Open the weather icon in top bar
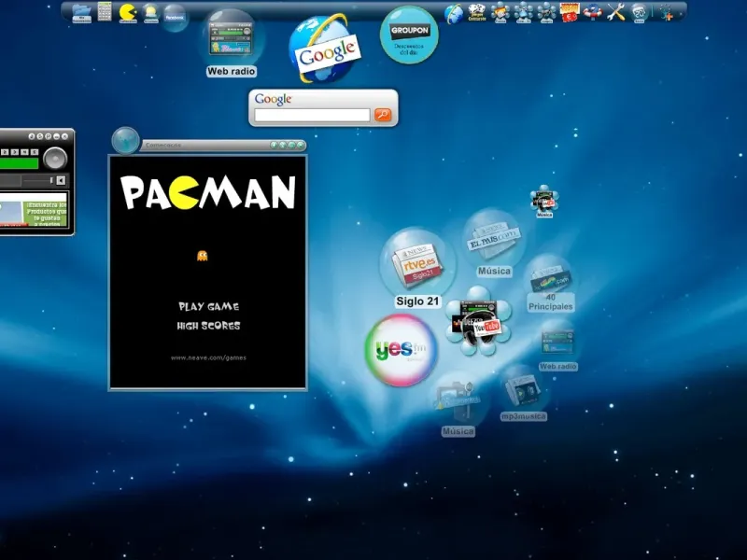The height and width of the screenshot is (560, 747). click(151, 13)
